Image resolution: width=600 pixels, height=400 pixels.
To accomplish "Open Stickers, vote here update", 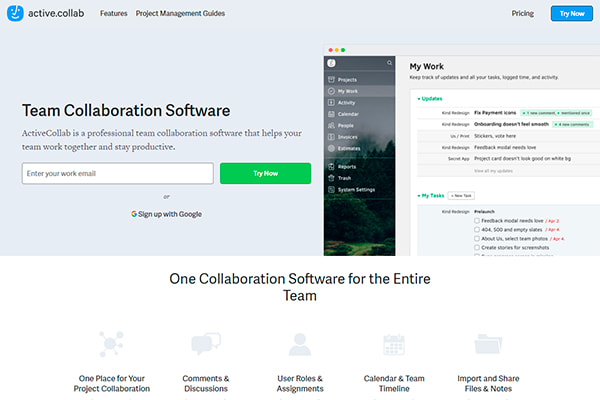I will 495,136.
